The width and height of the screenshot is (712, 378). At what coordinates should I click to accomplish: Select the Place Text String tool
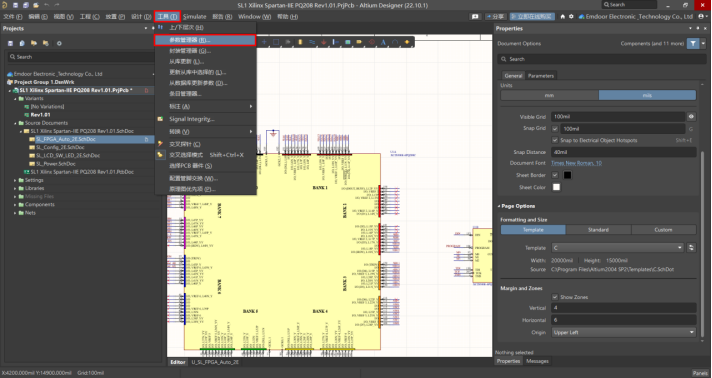coord(383,42)
